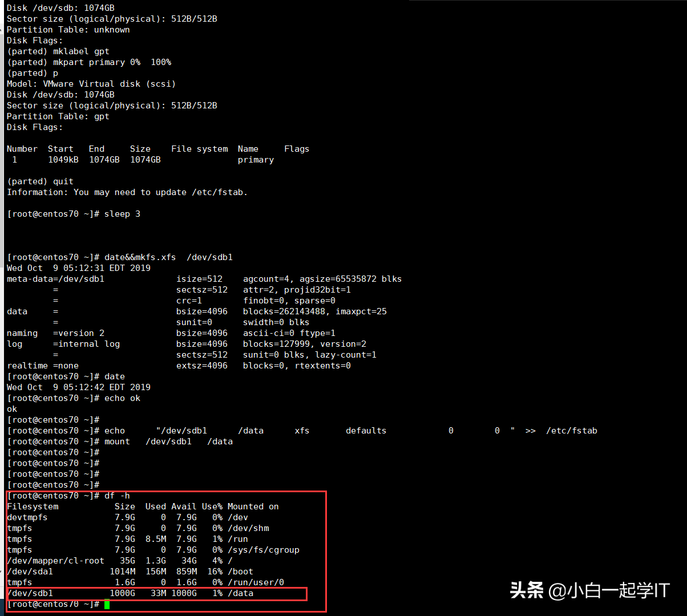Viewport: 687px width, 616px height.
Task: Click the 'echo ok' command line
Action: pyautogui.click(x=74, y=398)
